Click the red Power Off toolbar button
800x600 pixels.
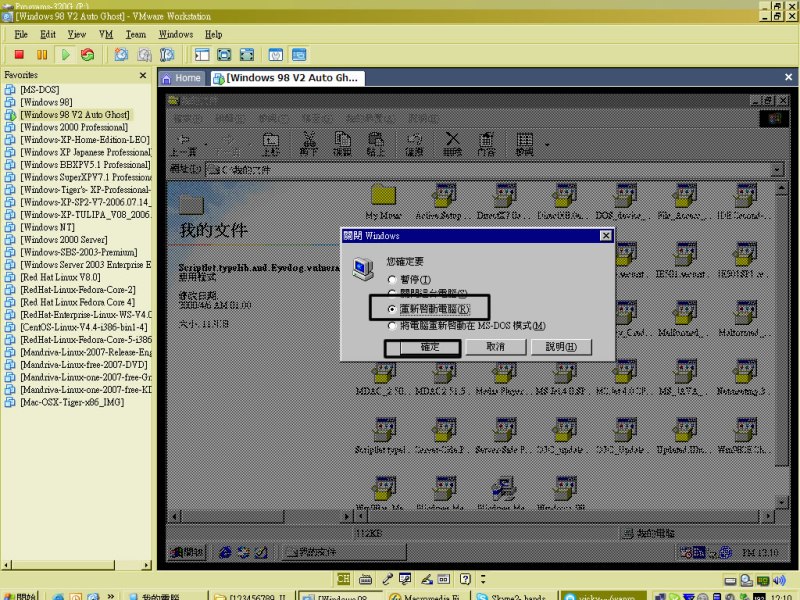coord(19,55)
